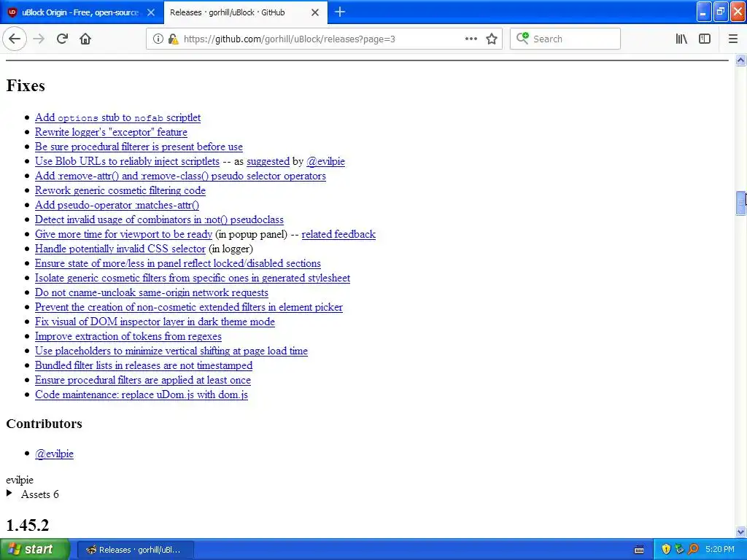Viewport: 747px width, 560px height.
Task: Click the search engine magnifier icon
Action: [522, 38]
